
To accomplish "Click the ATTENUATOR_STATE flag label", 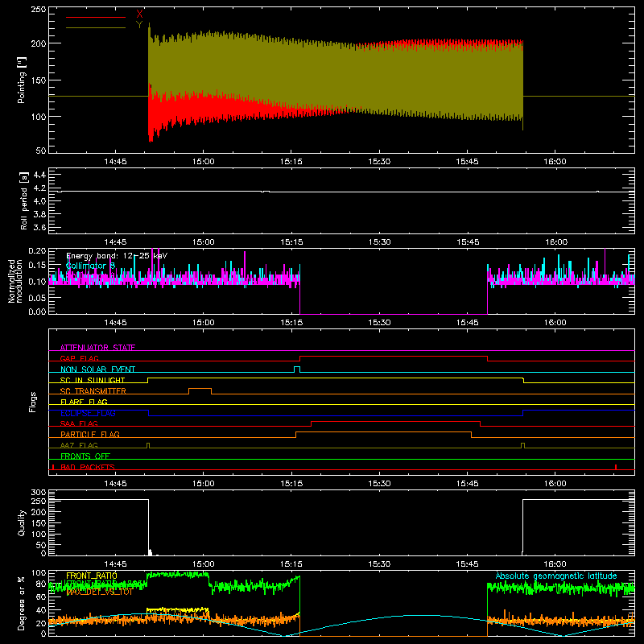I will tap(97, 348).
